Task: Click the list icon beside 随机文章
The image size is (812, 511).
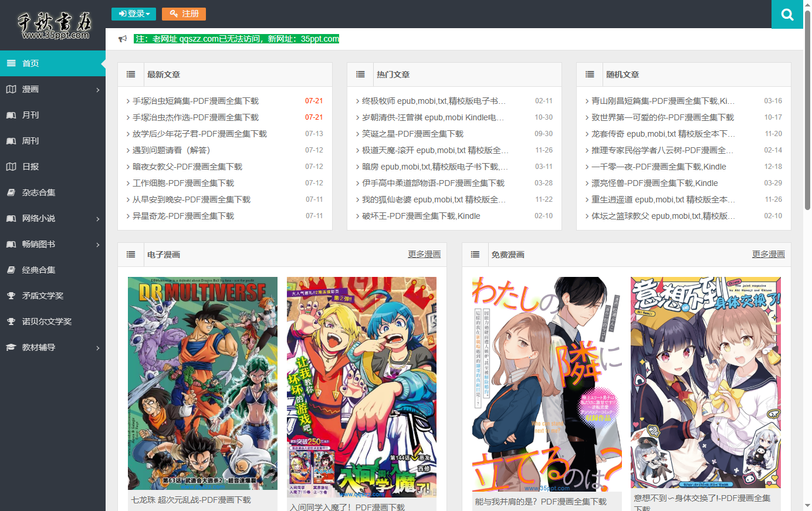Action: point(590,75)
